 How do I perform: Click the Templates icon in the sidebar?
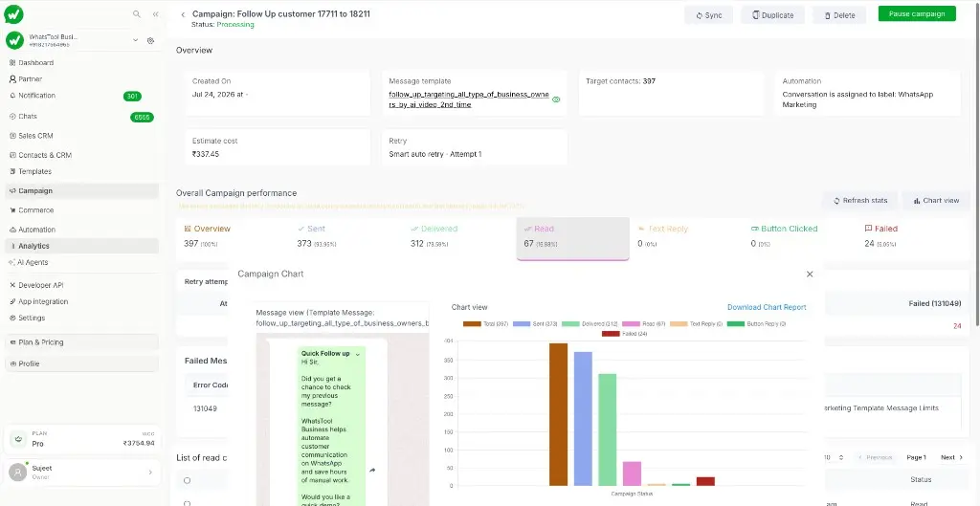click(x=12, y=171)
